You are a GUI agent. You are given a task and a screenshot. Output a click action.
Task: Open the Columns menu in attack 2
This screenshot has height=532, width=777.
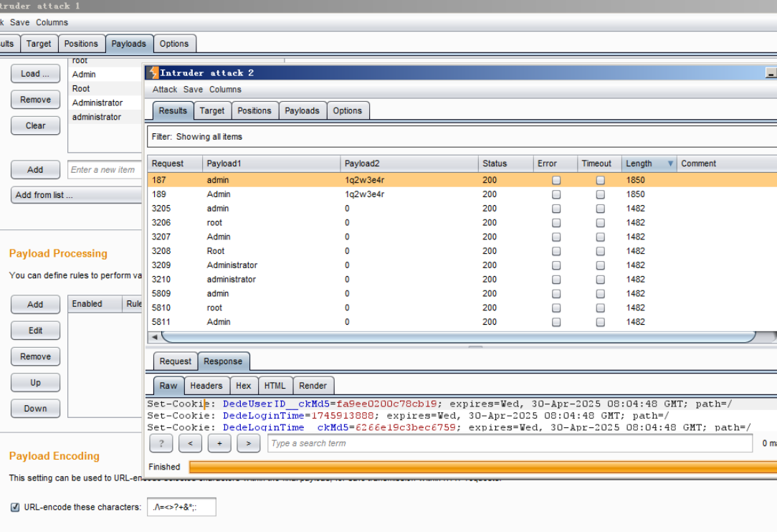click(225, 90)
